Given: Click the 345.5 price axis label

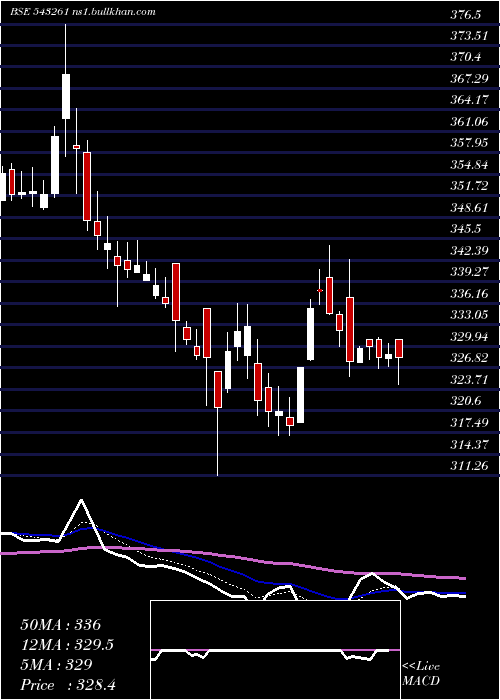Looking at the screenshot, I should (466, 229).
